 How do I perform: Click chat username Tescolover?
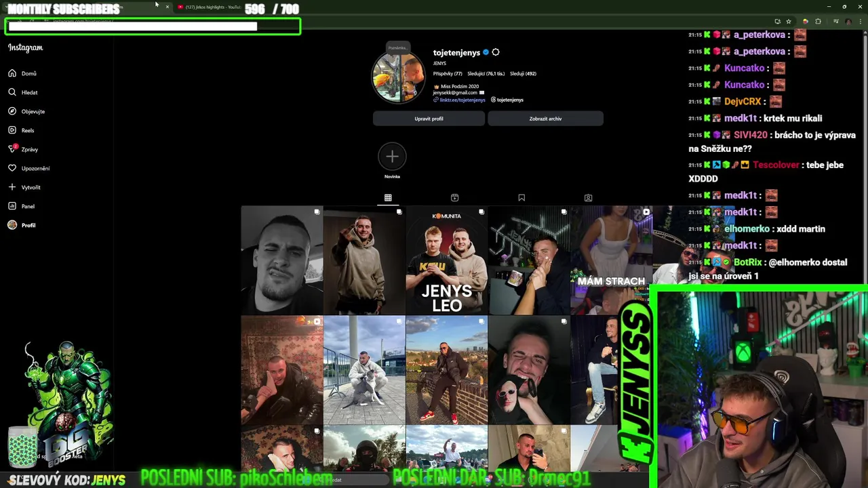coord(776,165)
